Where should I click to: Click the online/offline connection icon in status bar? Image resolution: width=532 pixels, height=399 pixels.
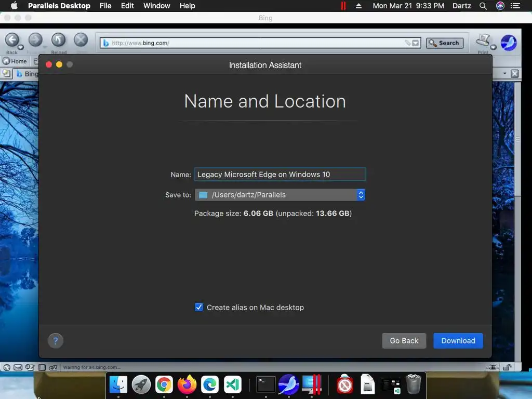pos(493,367)
